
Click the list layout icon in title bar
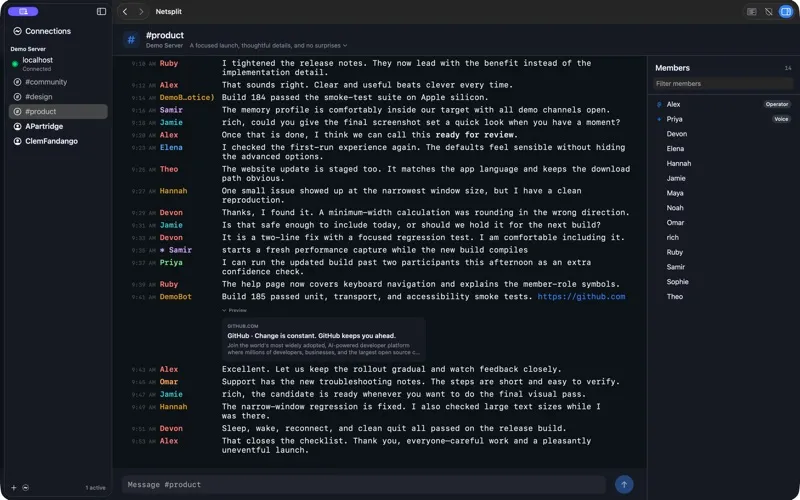752,11
